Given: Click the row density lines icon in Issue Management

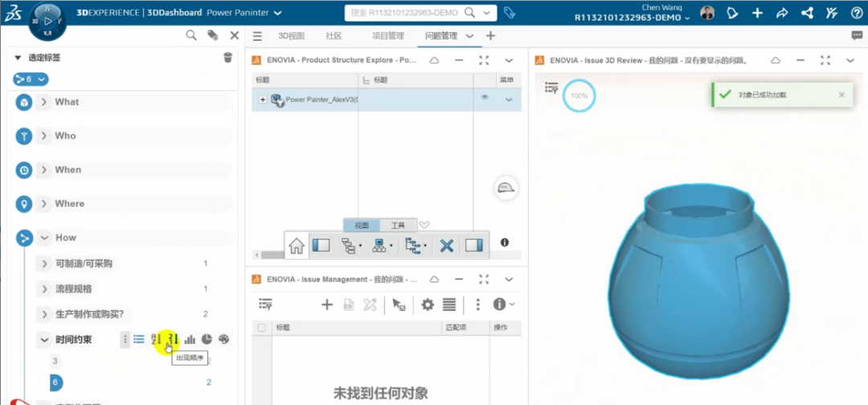Looking at the screenshot, I should [449, 305].
